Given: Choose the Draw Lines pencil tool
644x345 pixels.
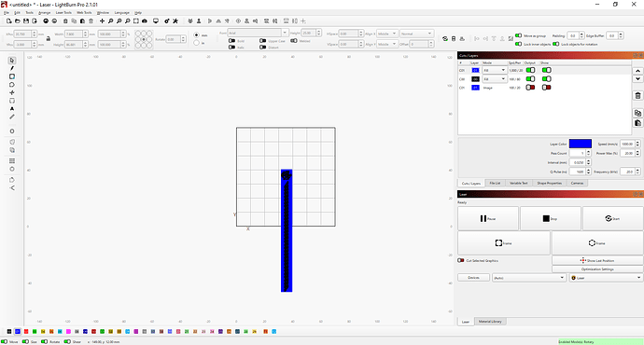Looking at the screenshot, I should pyautogui.click(x=12, y=68).
